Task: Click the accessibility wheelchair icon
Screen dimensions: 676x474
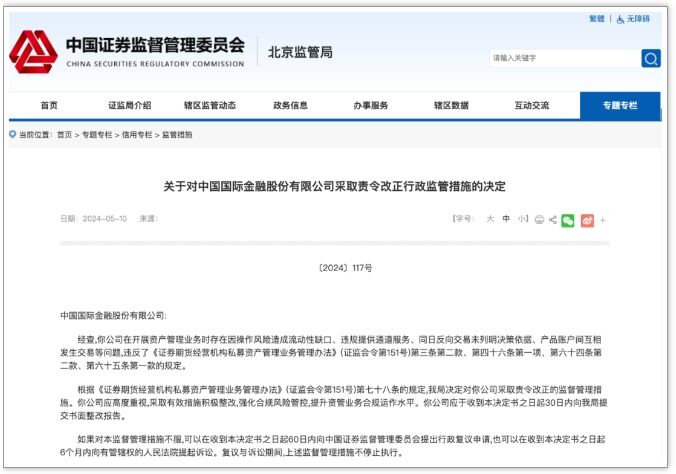Action: pyautogui.click(x=620, y=19)
